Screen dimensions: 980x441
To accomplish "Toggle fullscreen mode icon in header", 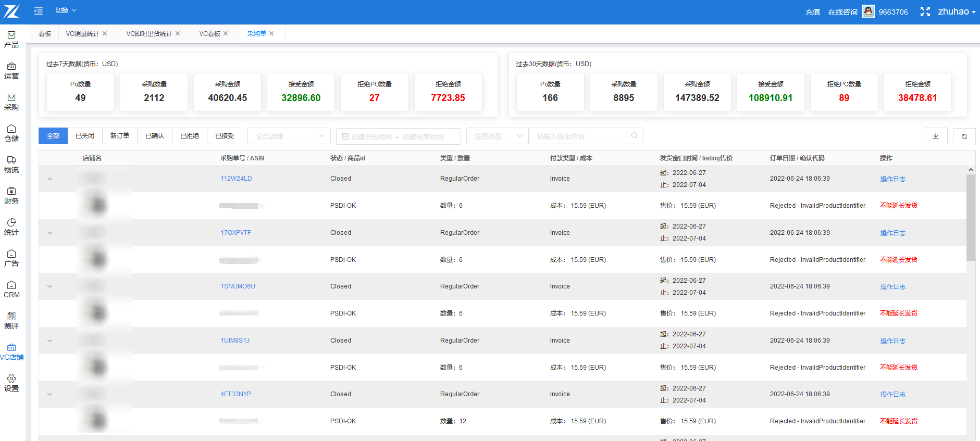I will click(x=925, y=11).
